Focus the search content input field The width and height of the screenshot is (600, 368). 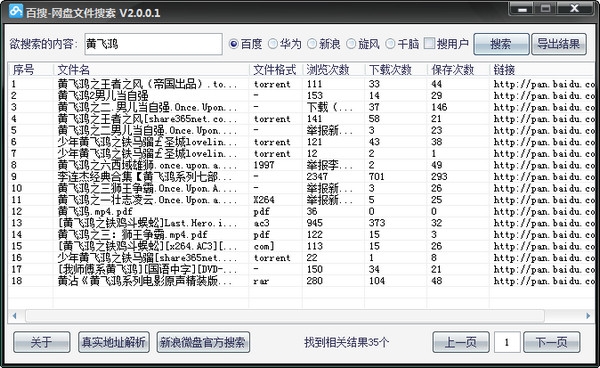pos(153,44)
